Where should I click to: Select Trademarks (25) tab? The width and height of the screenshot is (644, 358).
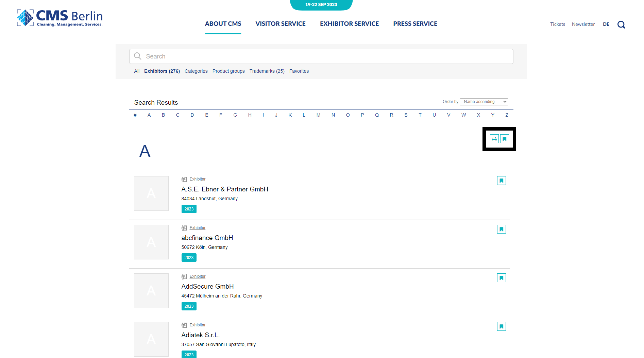[x=267, y=71]
